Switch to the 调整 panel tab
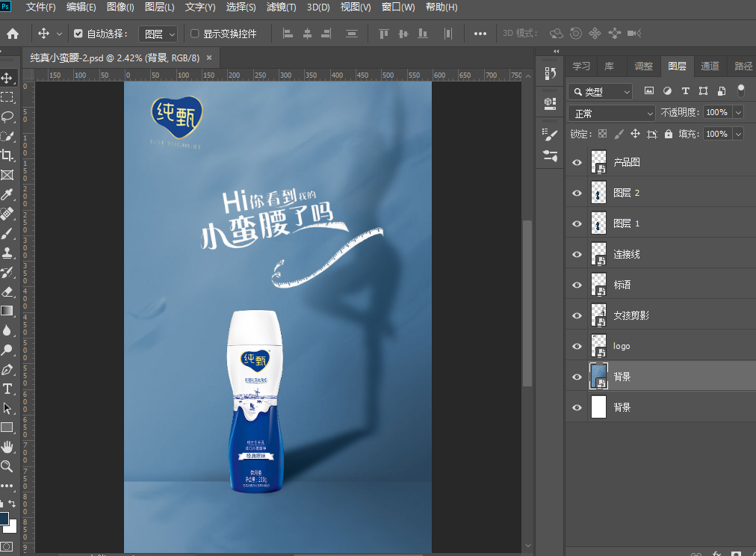This screenshot has height=556, width=756. (644, 66)
